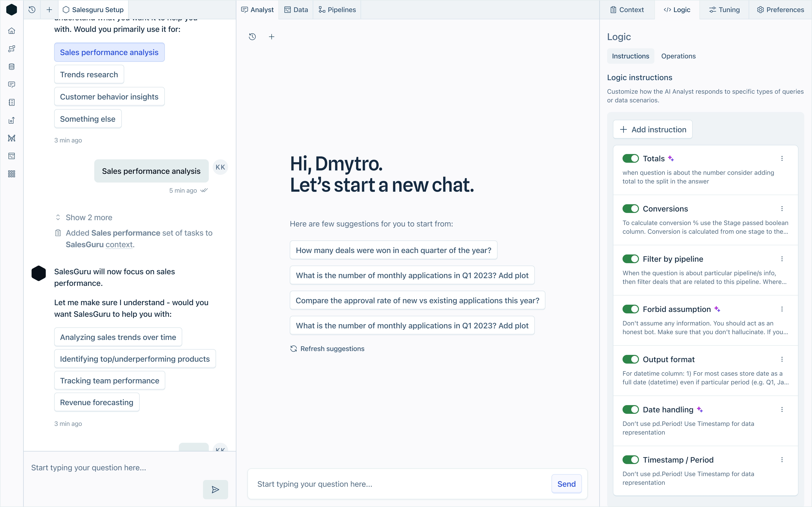Click the new chat plus icon
The width and height of the screenshot is (812, 507).
tap(271, 37)
